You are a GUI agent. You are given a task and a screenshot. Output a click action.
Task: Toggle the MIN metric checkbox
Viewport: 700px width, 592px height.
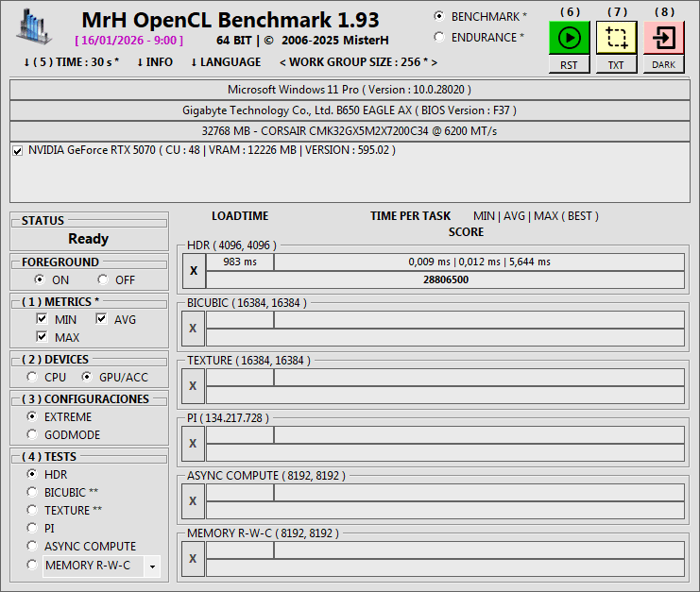pyautogui.click(x=42, y=319)
